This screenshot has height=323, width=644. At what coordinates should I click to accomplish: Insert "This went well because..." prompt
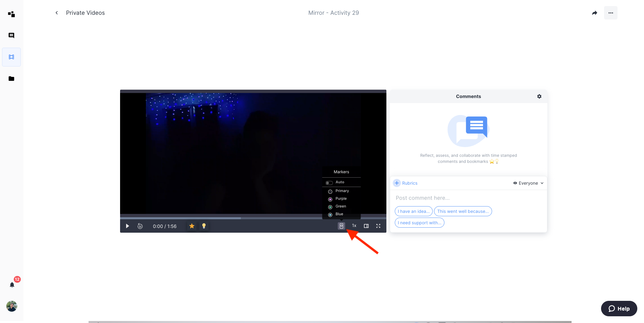(463, 211)
